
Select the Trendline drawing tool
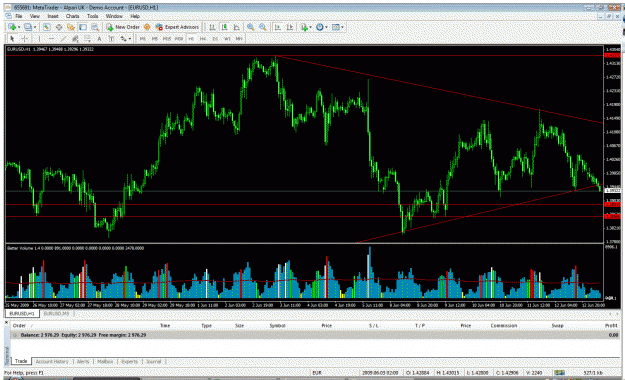pos(63,39)
